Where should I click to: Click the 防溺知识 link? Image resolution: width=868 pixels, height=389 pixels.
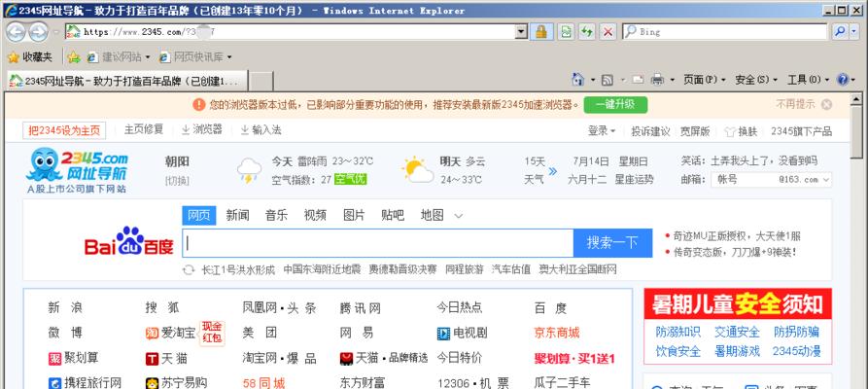678,333
